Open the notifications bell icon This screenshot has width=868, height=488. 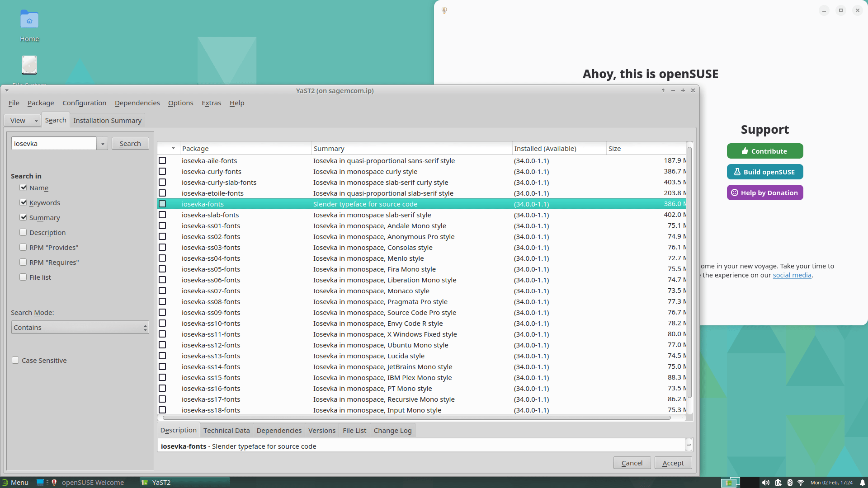863,483
